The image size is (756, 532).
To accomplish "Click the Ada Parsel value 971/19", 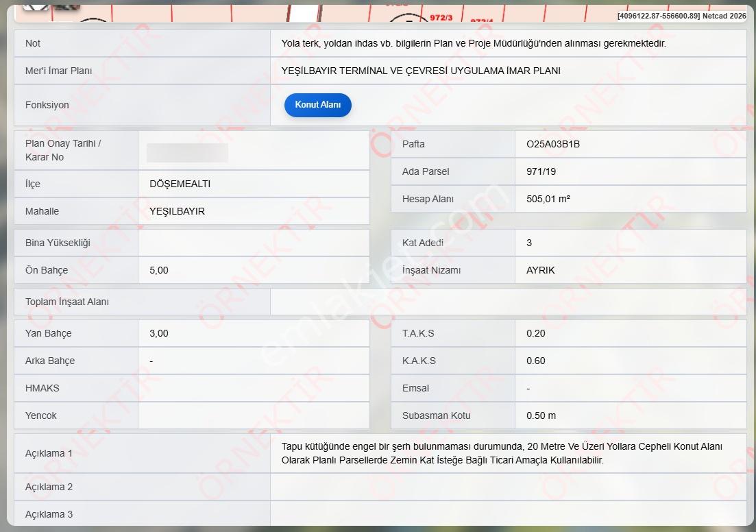I will (x=541, y=171).
